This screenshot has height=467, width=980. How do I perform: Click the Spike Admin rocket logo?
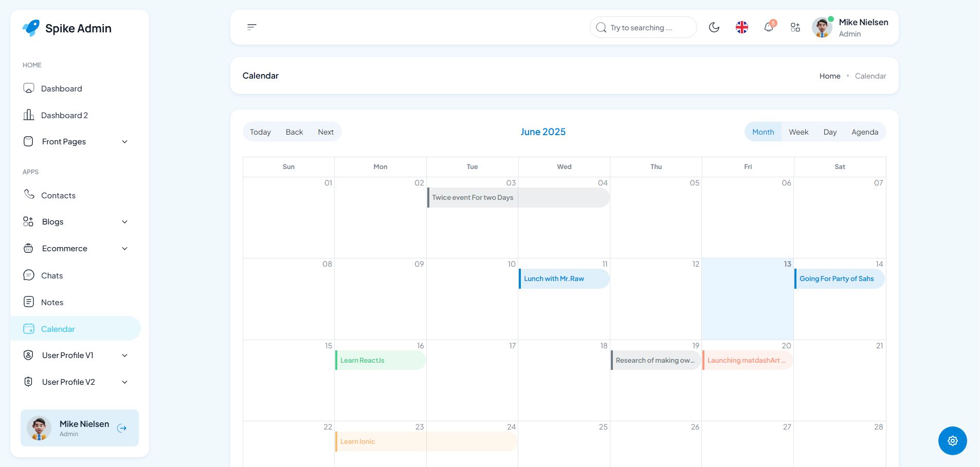point(31,28)
